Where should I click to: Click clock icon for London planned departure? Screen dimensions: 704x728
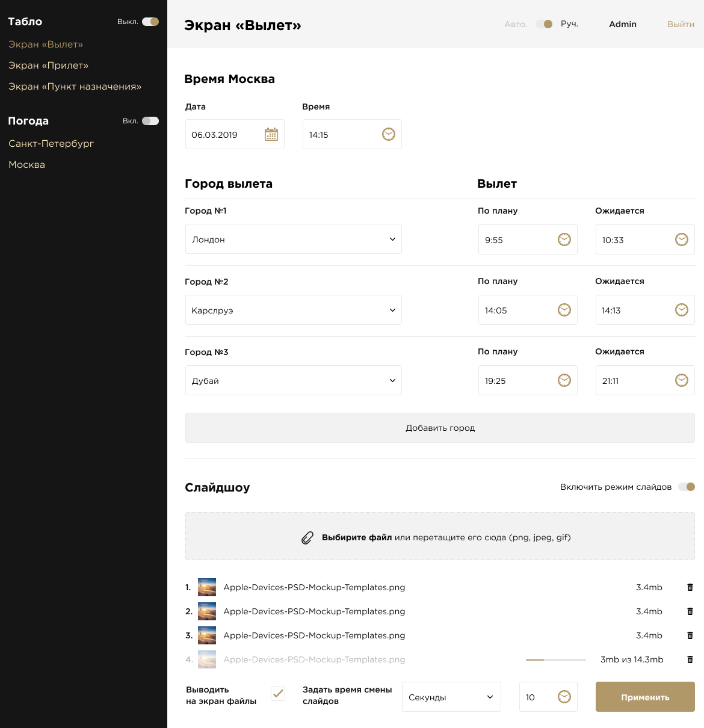coord(564,239)
